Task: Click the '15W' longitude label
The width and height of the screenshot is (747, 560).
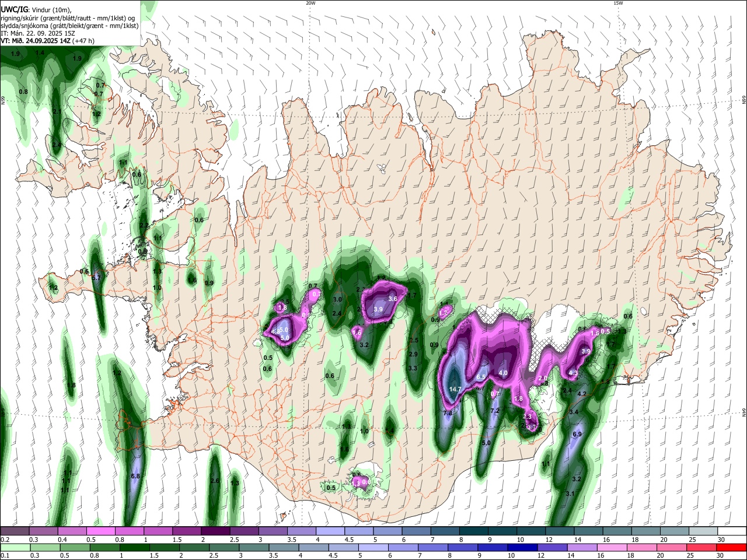Action: click(x=618, y=3)
